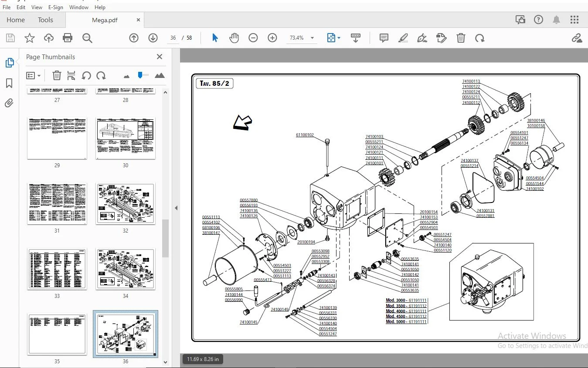Rotate thumbnails clockwise
This screenshot has width=588, height=368.
pyautogui.click(x=101, y=75)
